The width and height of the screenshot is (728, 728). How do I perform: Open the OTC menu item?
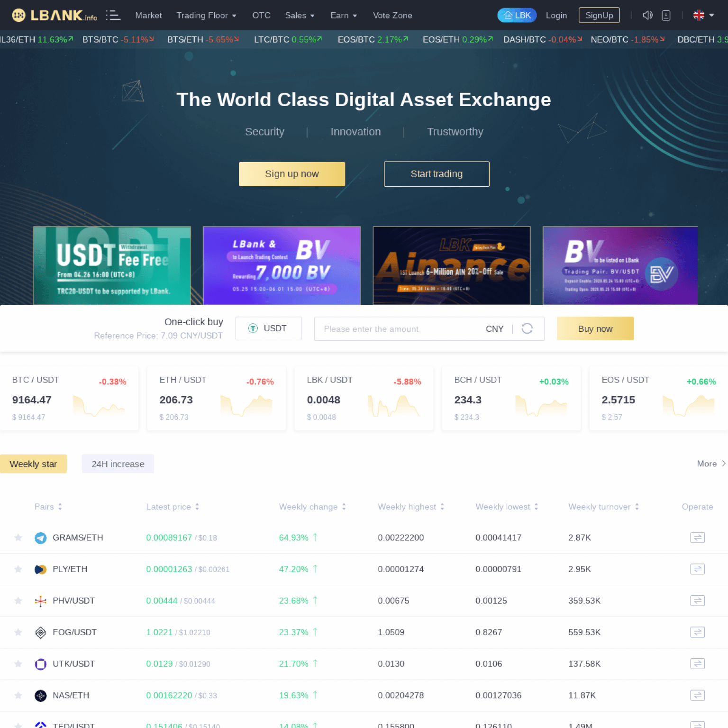pyautogui.click(x=261, y=15)
